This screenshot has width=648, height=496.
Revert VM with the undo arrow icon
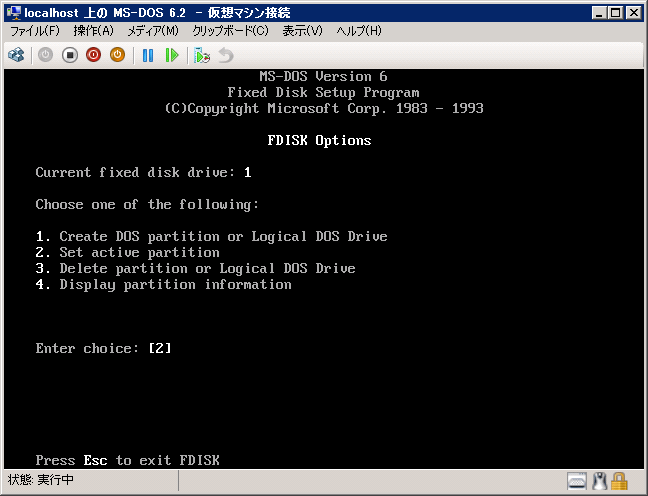(226, 55)
